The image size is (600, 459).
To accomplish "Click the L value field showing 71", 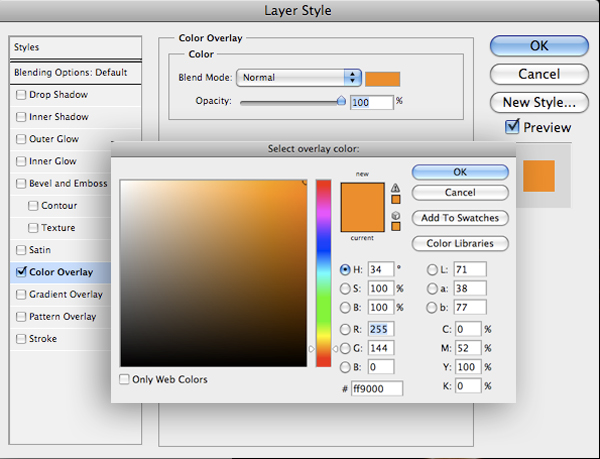I will [x=470, y=270].
